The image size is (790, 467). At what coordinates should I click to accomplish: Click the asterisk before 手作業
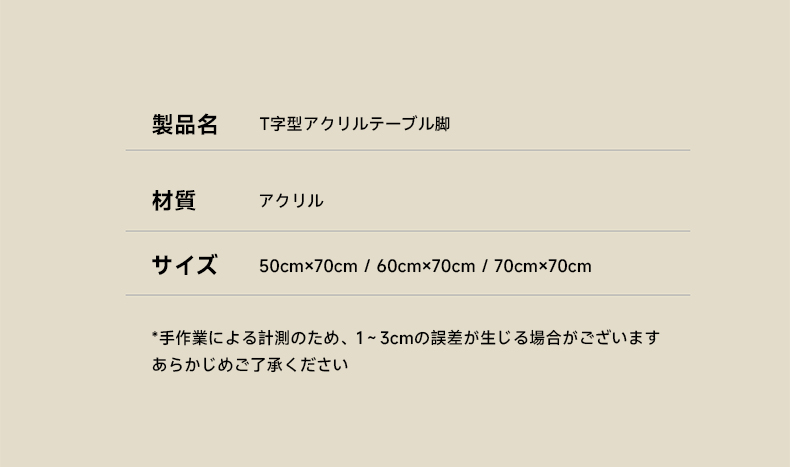pos(155,335)
